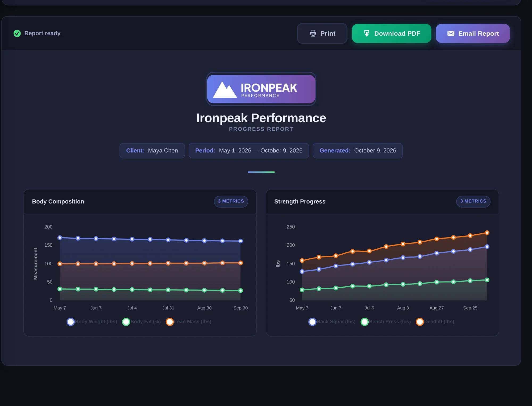Click the last Lean Mass data point at Sep 30
Image resolution: width=532 pixels, height=406 pixels.
pos(240,263)
